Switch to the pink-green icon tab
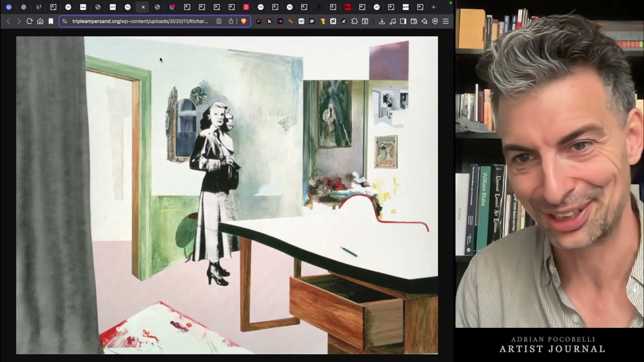Image resolution: width=644 pixels, height=362 pixels. (x=172, y=7)
